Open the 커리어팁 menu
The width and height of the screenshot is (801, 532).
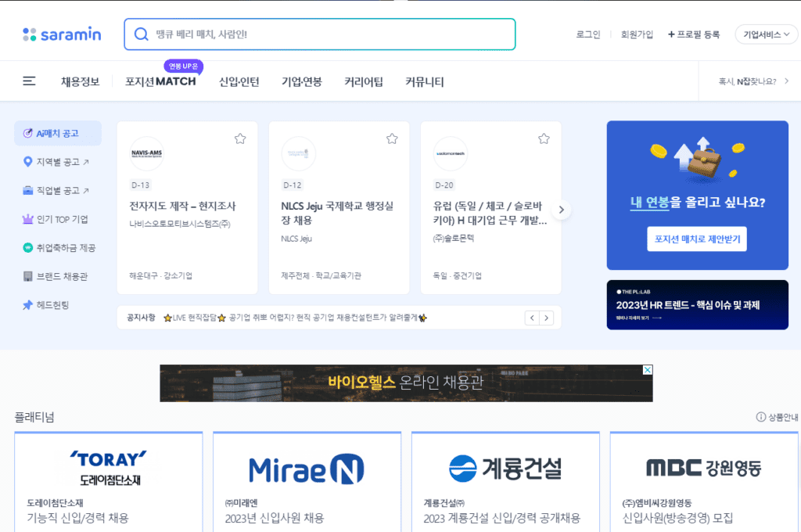click(x=364, y=82)
